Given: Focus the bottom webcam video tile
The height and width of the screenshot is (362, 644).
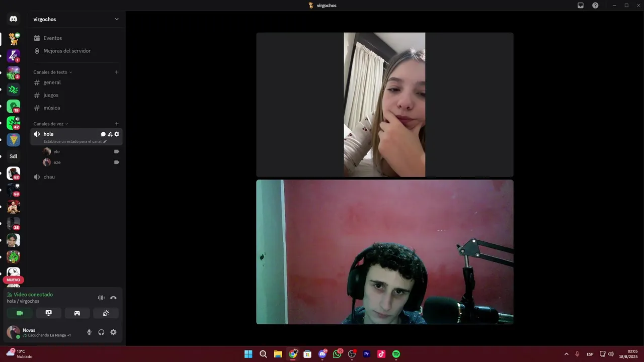Looking at the screenshot, I should click(x=385, y=252).
